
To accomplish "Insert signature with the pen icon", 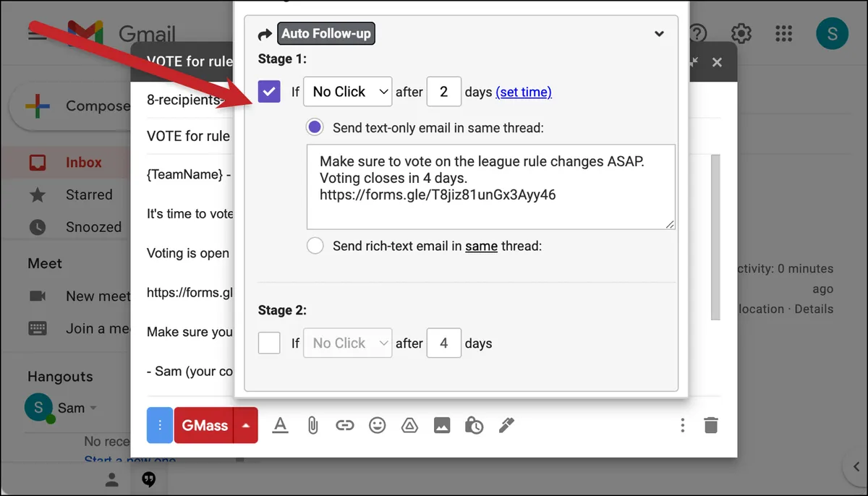I will point(506,425).
